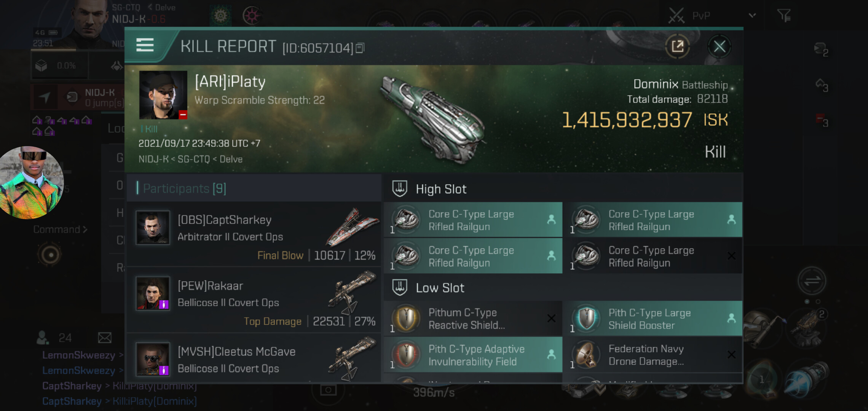Open the Participants [9] tab
Viewport: 868px width, 411px height.
tap(185, 188)
